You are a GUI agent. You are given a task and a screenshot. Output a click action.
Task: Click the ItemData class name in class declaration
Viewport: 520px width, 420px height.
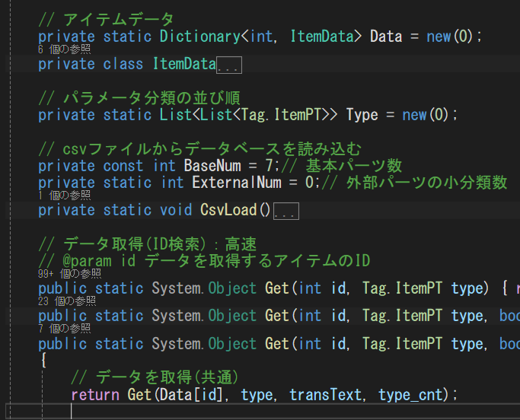(x=184, y=64)
